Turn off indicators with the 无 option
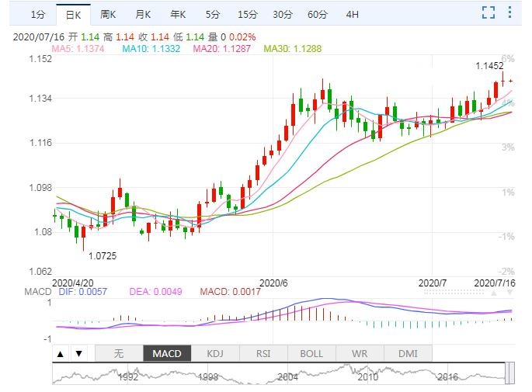The height and width of the screenshot is (392, 532). tap(119, 353)
